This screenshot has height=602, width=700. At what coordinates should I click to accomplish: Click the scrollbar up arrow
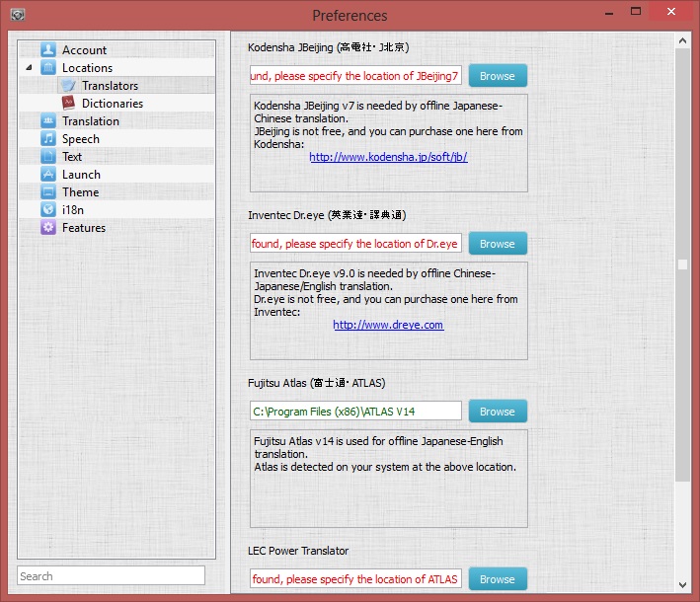tap(682, 40)
